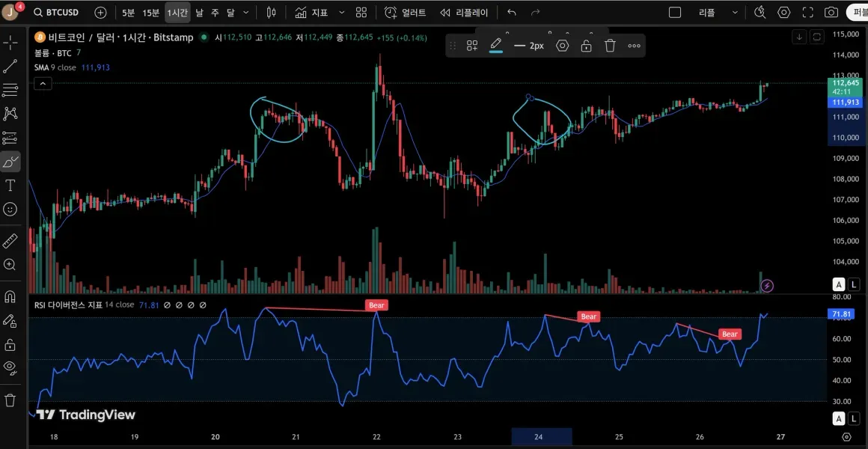
Task: Redo the chart action
Action: [535, 12]
